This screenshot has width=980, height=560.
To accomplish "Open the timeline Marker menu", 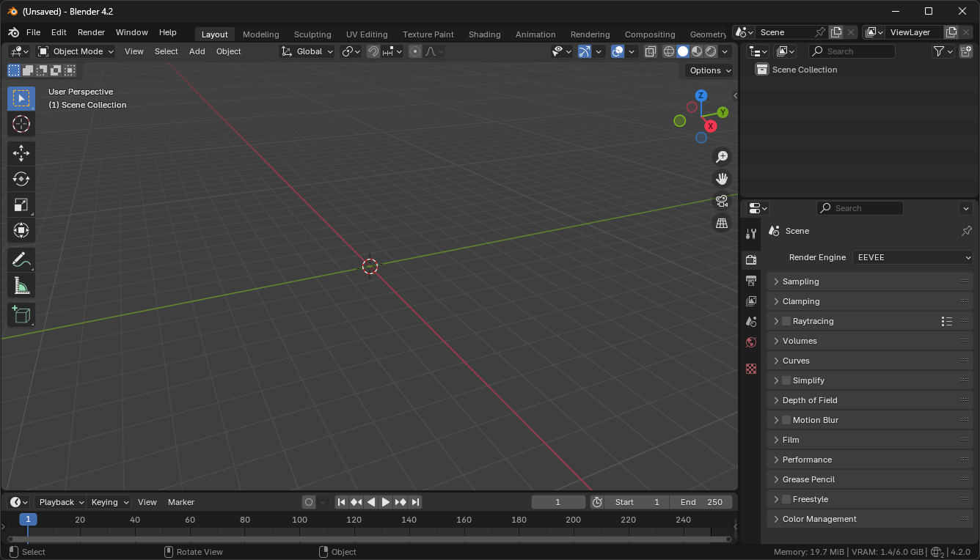I will click(181, 502).
